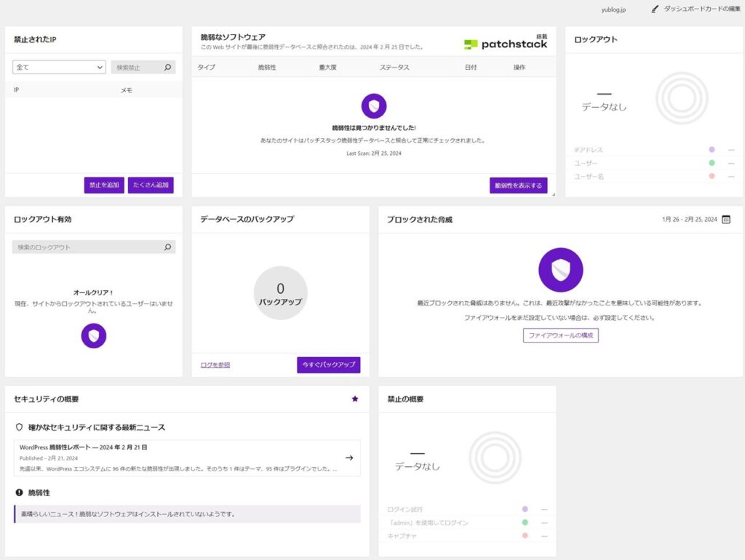Click the resize handle of the vulnerable software card
Screen dimensions: 745x560
554,194
